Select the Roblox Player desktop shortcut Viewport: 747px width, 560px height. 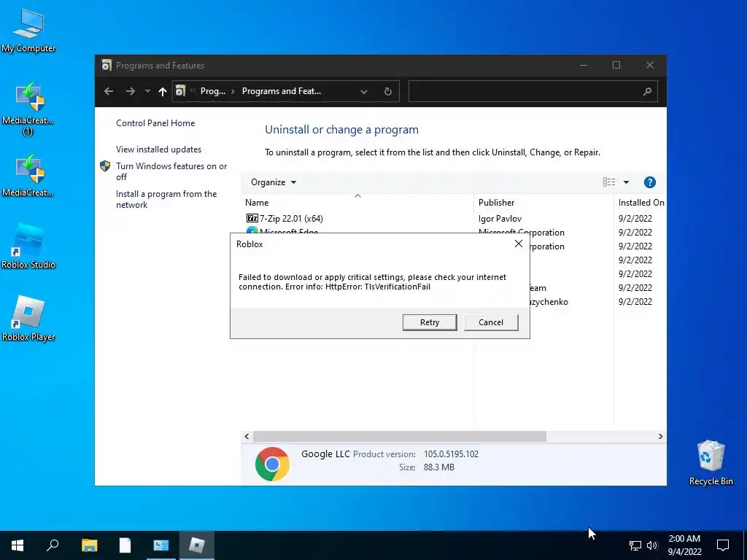coord(28,318)
